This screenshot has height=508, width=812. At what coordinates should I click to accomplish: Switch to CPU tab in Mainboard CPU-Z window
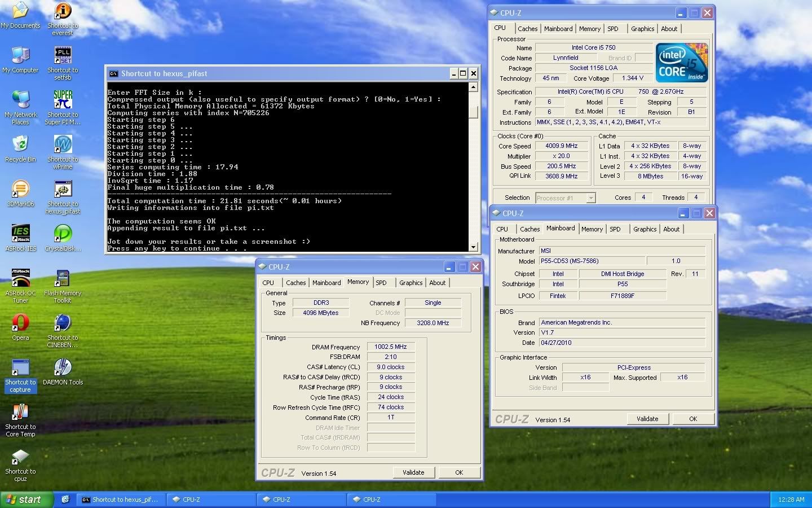[502, 229]
